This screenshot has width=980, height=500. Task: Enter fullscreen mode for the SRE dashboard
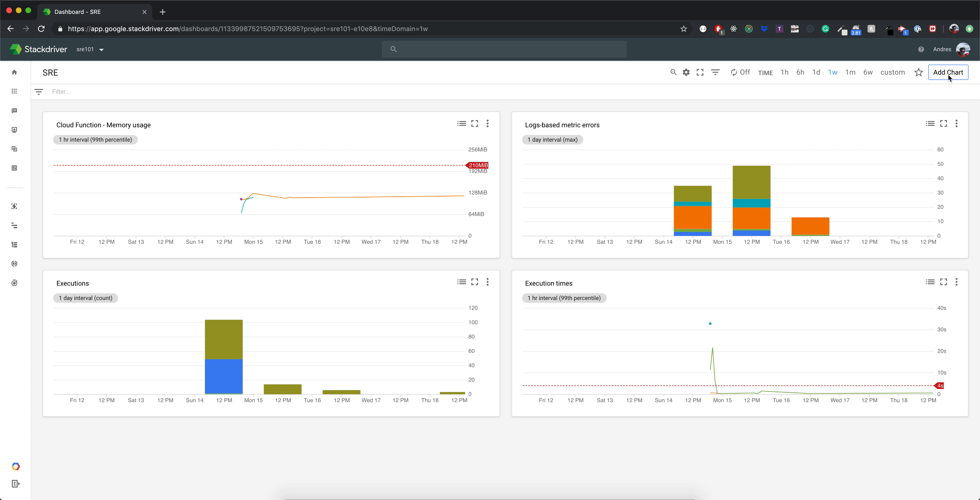(700, 72)
